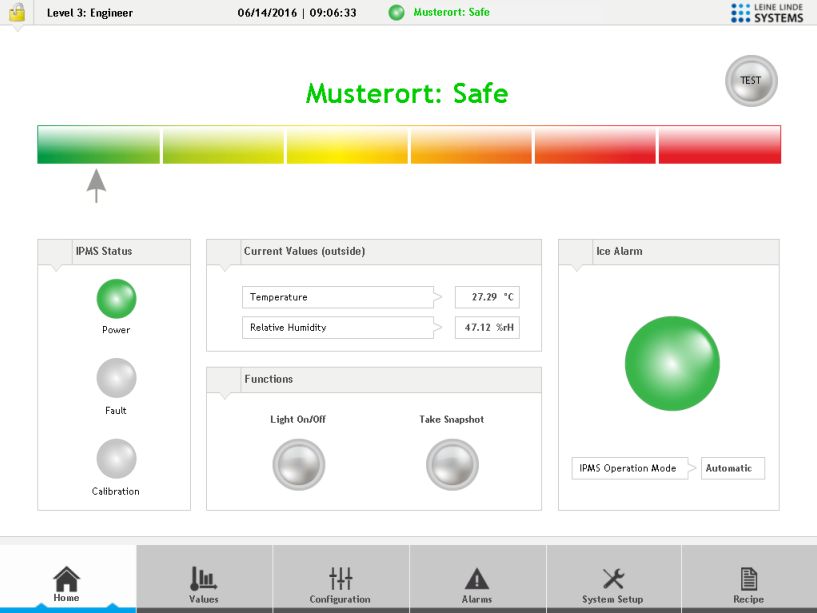
Task: Click the large green Ice Alarm indicator
Action: pyautogui.click(x=672, y=364)
